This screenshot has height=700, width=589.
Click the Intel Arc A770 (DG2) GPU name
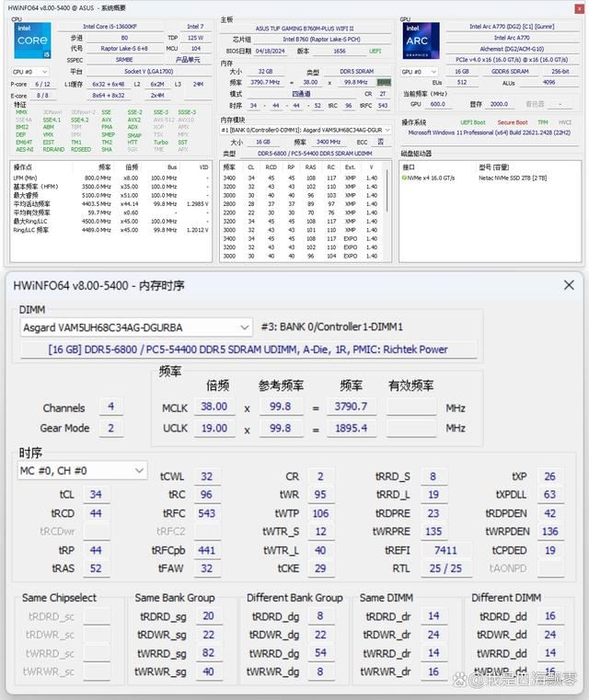click(512, 27)
